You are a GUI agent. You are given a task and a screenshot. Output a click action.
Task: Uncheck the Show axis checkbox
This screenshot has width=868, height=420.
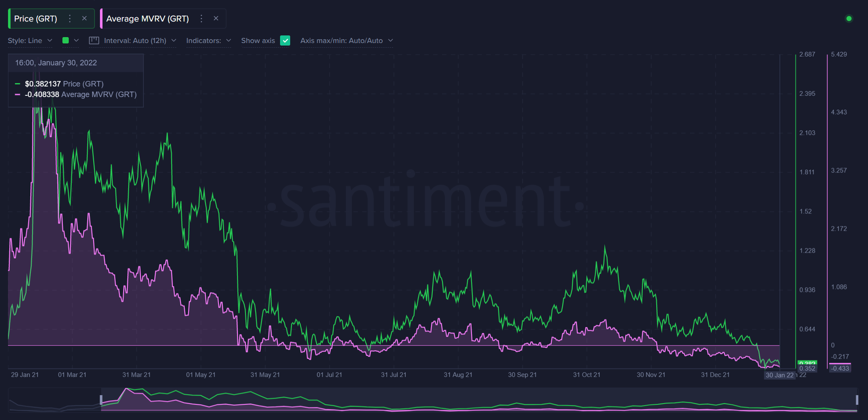(x=286, y=40)
